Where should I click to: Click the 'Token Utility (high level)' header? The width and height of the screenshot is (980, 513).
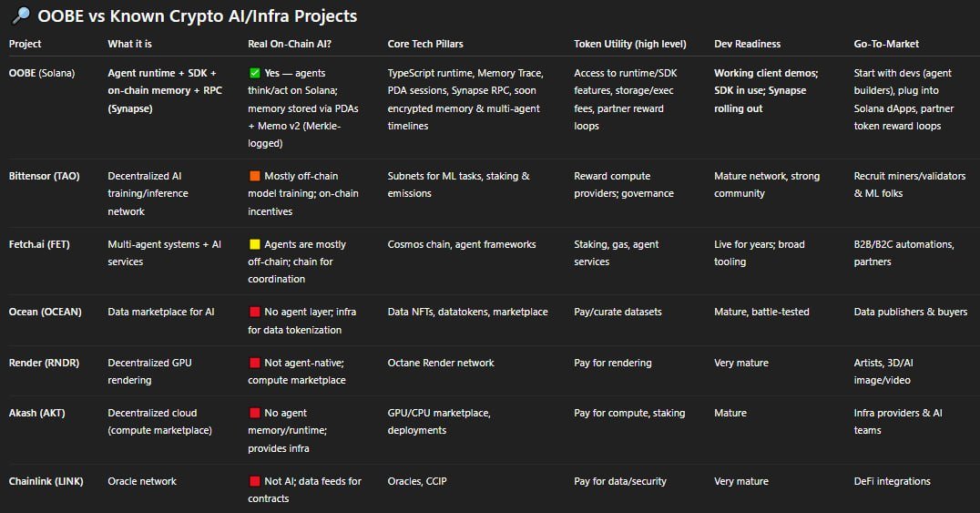click(x=630, y=44)
